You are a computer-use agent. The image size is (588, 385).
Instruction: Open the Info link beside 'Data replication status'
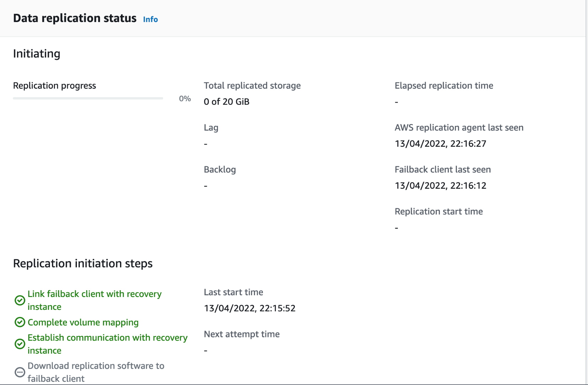(x=150, y=19)
